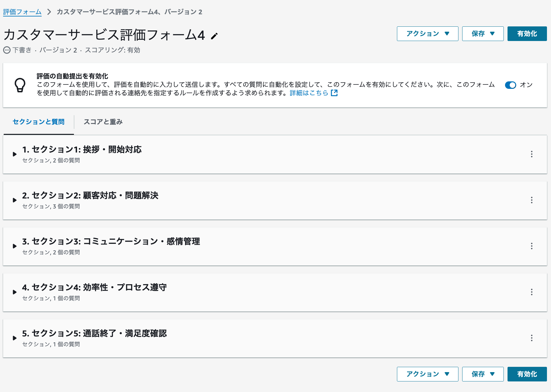The height and width of the screenshot is (392, 551).
Task: Open kebab menu for セクション4: 効率性・プロセス遵守
Action: [x=531, y=292]
